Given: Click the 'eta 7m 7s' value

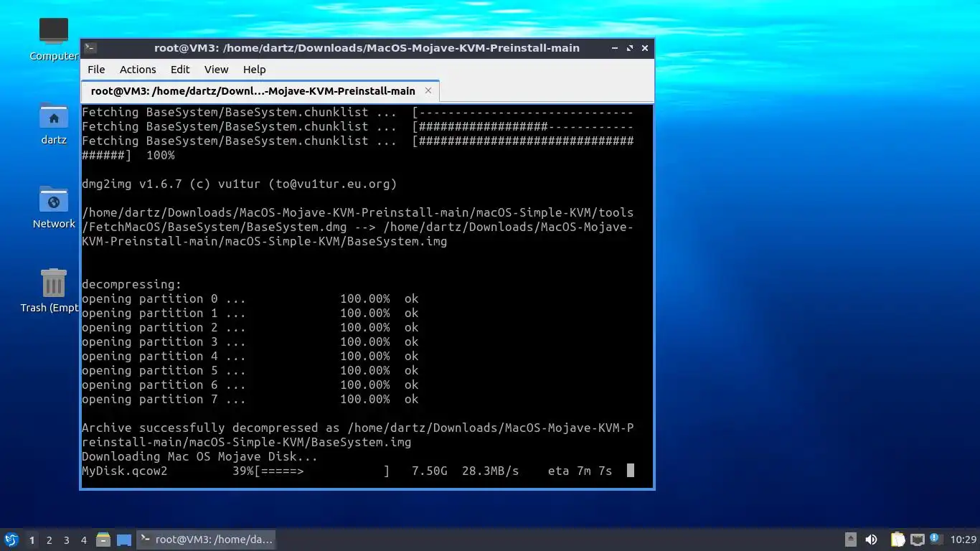Looking at the screenshot, I should (580, 471).
